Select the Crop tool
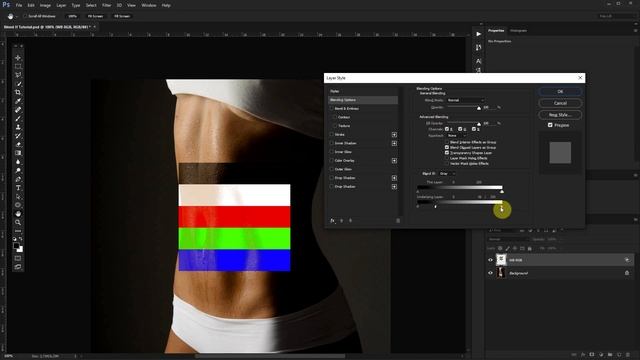The image size is (640, 360). tap(18, 93)
